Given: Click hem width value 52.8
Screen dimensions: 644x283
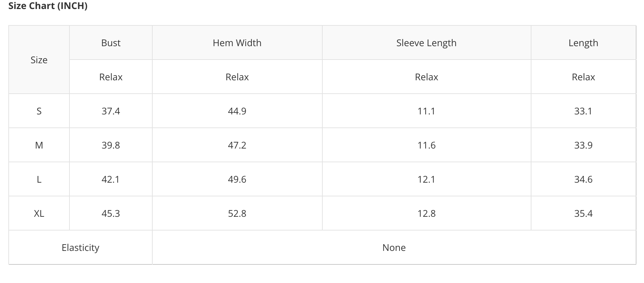Looking at the screenshot, I should [237, 213].
